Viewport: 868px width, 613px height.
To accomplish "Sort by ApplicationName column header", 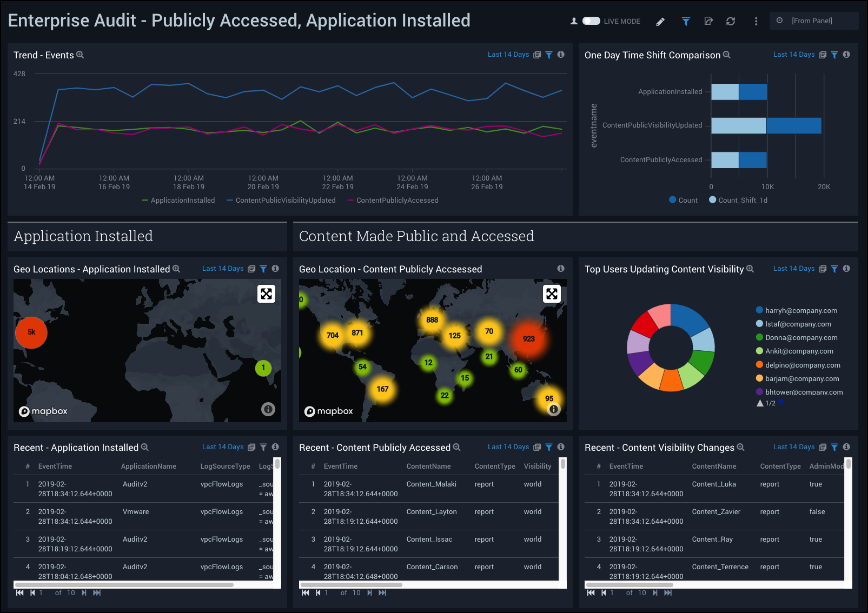I will click(x=148, y=467).
